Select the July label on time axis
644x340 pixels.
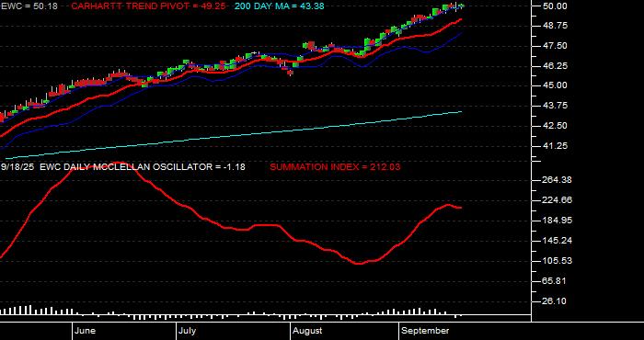188,331
